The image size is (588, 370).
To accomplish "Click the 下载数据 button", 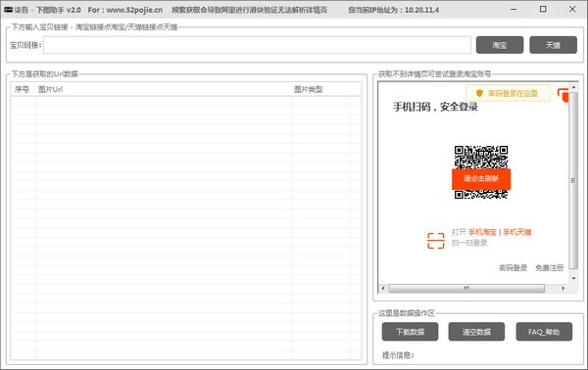I will pos(410,332).
